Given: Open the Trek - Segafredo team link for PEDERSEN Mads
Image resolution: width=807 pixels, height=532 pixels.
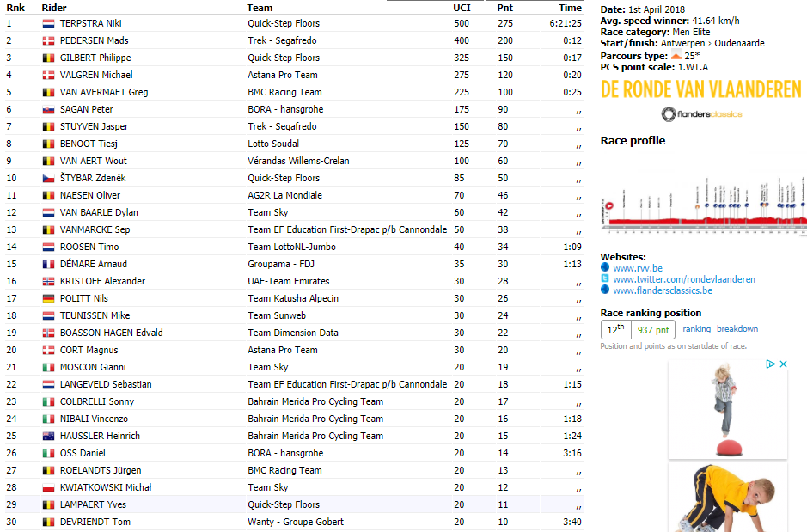Looking at the screenshot, I should [282, 40].
